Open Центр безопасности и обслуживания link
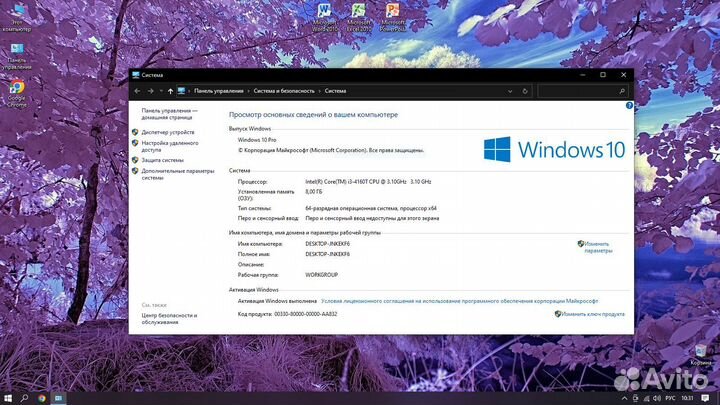The height and width of the screenshot is (405, 720). click(169, 319)
